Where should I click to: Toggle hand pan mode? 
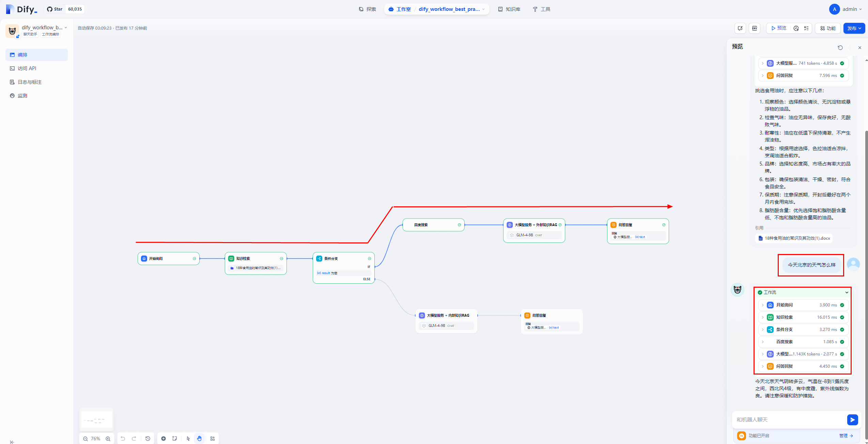[x=199, y=439]
